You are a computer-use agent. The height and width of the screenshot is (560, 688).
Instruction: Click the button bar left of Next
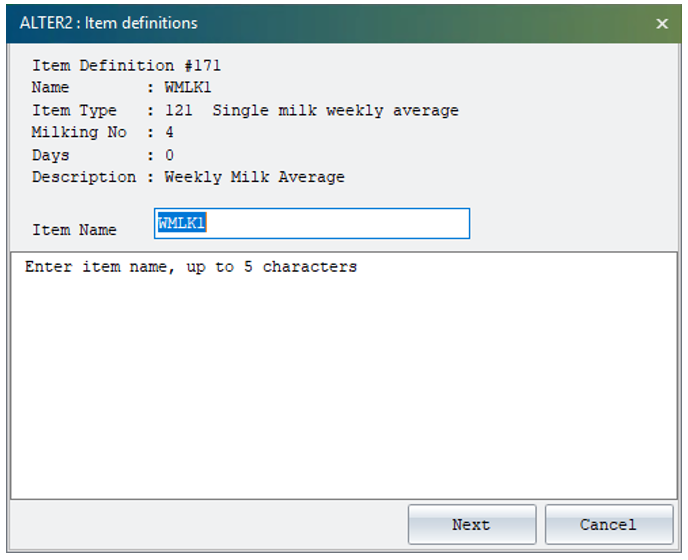click(x=208, y=524)
